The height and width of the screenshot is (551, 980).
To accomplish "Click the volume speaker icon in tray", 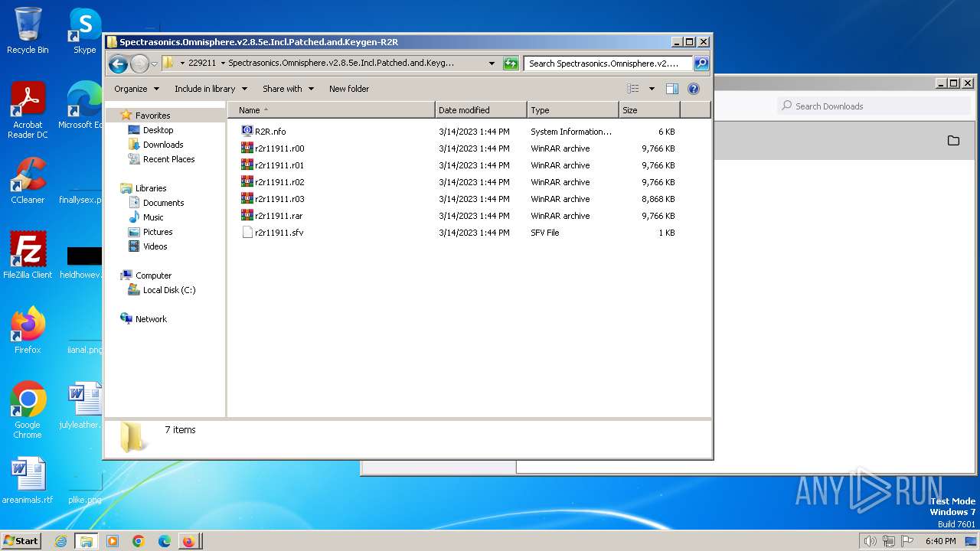I will (x=870, y=541).
